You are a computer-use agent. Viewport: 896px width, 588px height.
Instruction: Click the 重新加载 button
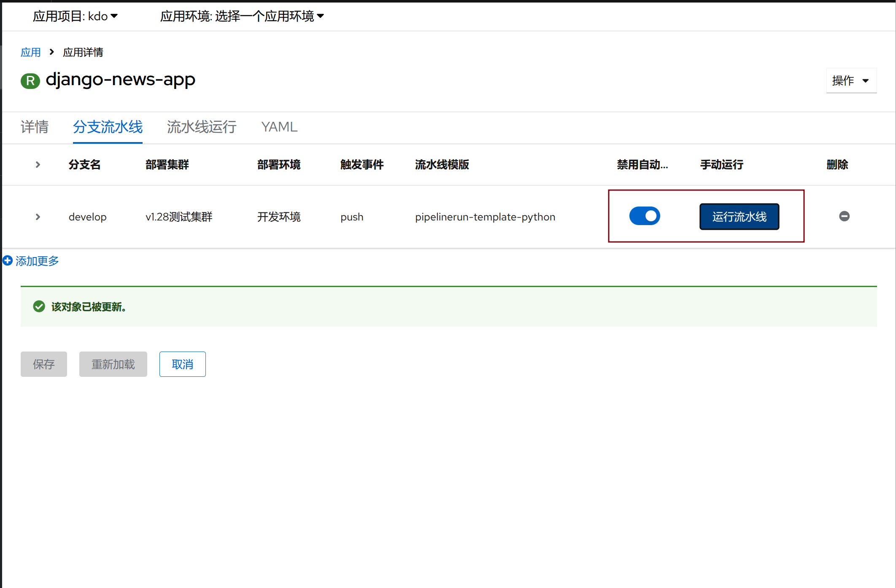(113, 364)
